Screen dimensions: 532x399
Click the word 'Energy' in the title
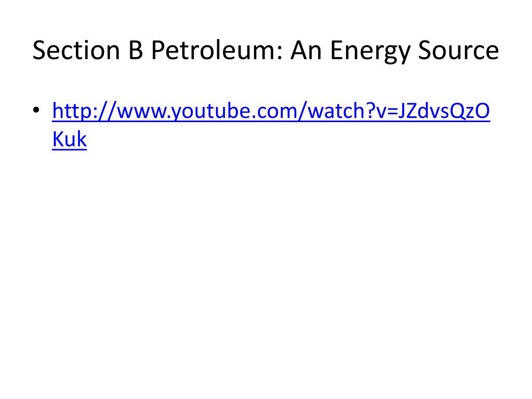[370, 51]
